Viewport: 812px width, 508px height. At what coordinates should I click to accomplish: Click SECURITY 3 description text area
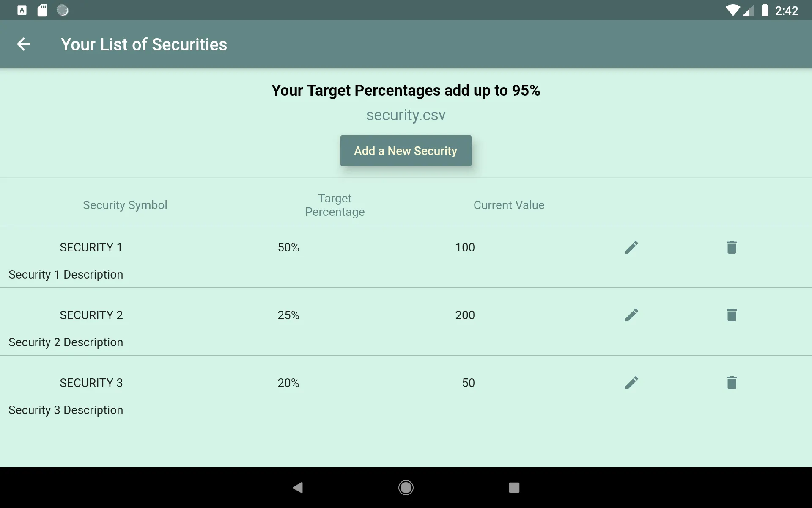[66, 410]
